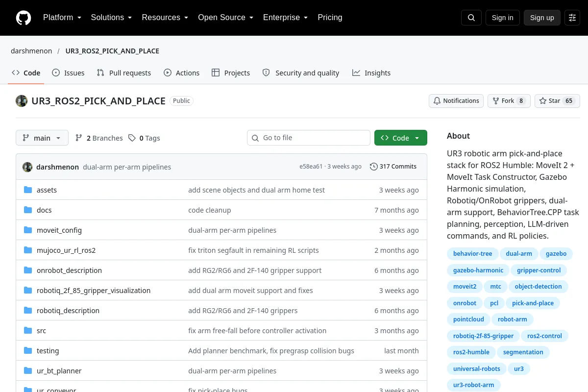Click segmentation topic tag
The image size is (588, 392).
523,352
